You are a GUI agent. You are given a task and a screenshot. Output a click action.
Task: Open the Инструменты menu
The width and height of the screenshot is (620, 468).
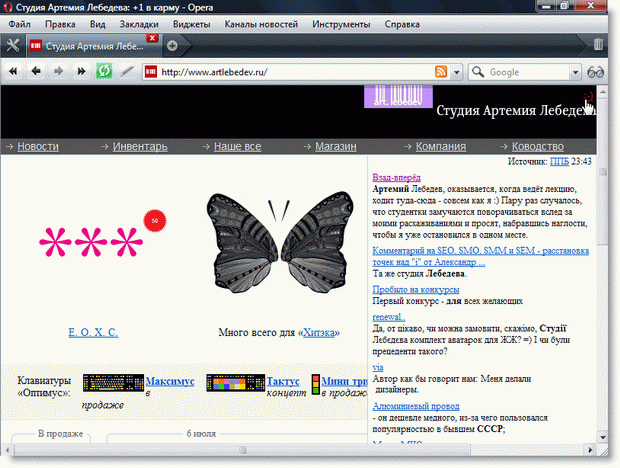coord(341,24)
